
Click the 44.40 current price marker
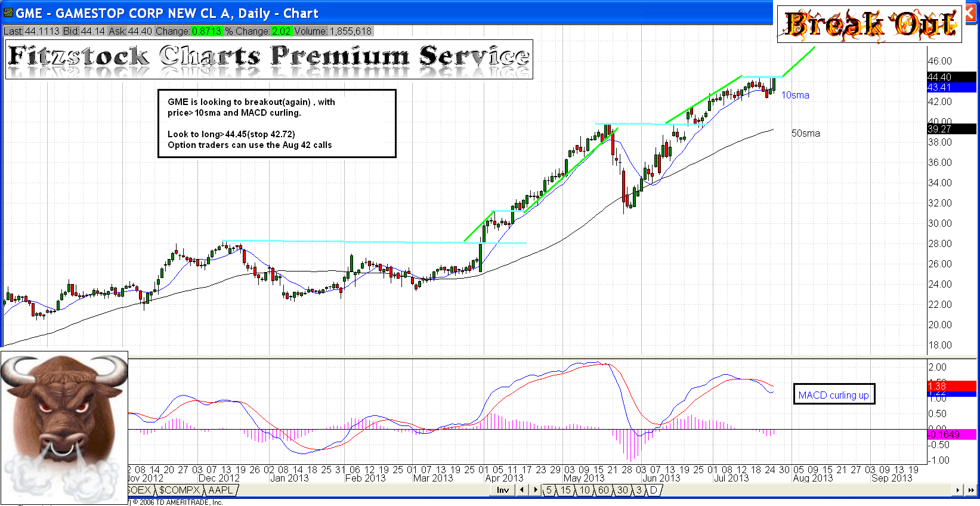pos(951,77)
